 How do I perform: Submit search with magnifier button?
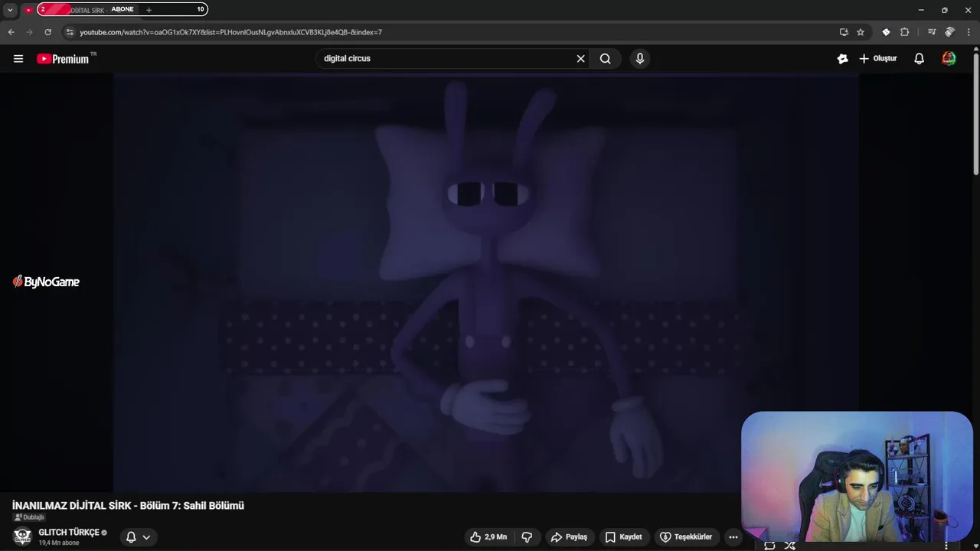click(605, 58)
